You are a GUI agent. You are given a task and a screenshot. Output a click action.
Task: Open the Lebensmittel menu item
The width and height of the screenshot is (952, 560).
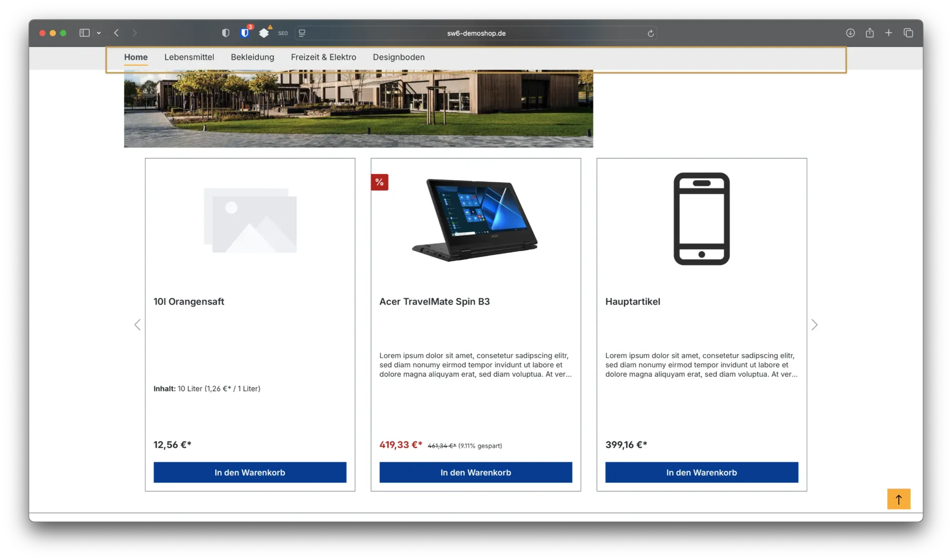coord(189,57)
